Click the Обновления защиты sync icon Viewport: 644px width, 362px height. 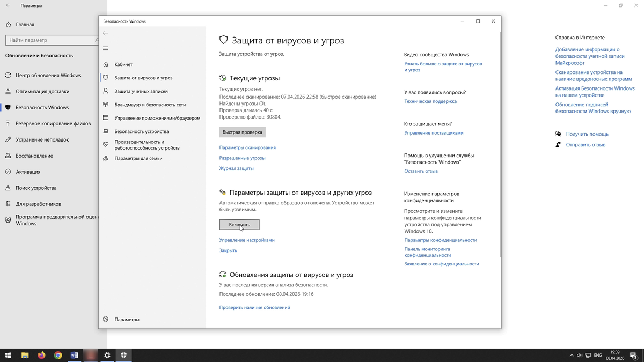click(223, 275)
